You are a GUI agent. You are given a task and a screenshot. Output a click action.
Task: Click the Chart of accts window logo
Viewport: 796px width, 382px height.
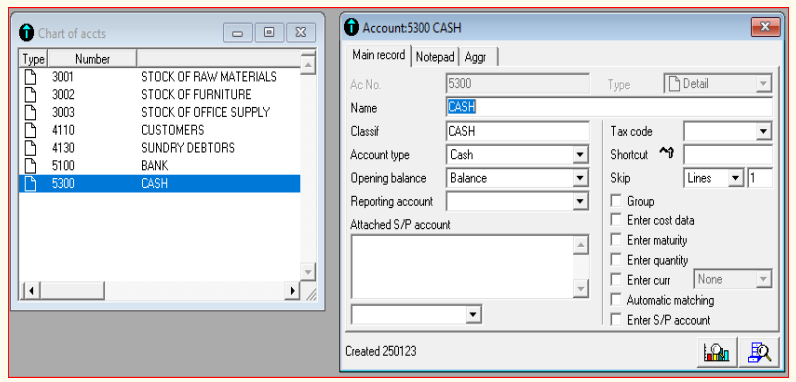tap(26, 33)
